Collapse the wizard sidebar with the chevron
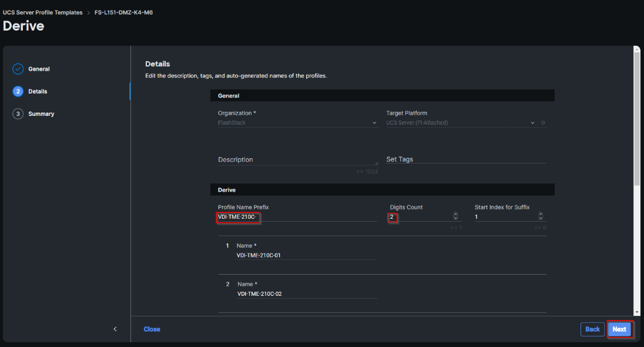 [115, 329]
